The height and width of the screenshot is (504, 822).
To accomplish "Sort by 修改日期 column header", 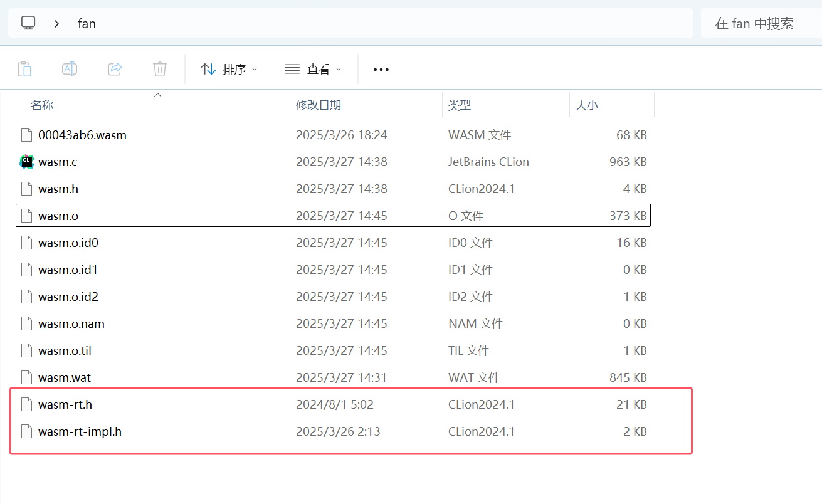I will coord(319,105).
